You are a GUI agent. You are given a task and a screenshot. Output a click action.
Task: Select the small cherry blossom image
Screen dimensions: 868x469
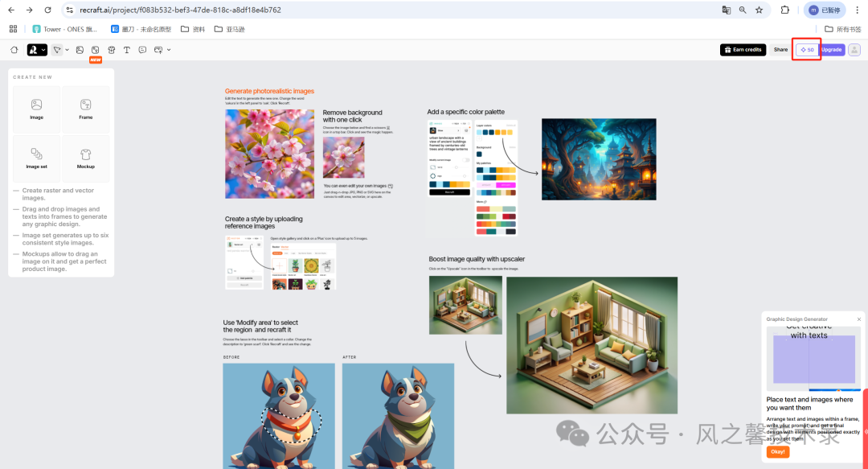(344, 158)
